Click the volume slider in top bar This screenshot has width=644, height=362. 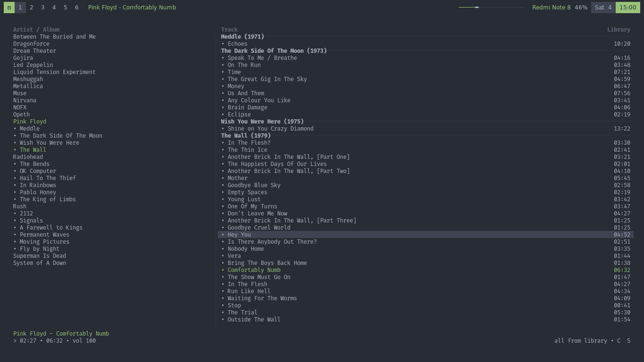pos(491,7)
